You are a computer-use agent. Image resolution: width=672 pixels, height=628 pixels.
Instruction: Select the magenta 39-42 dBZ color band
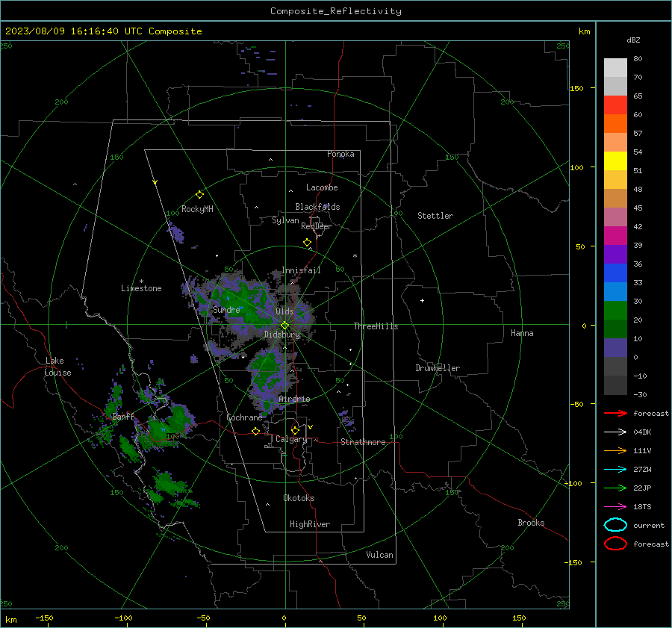click(615, 236)
